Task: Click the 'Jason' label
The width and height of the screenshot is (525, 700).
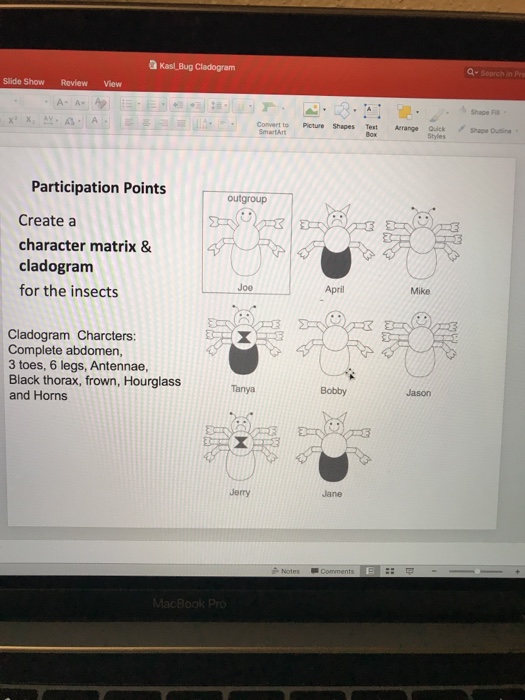Action: pos(418,393)
